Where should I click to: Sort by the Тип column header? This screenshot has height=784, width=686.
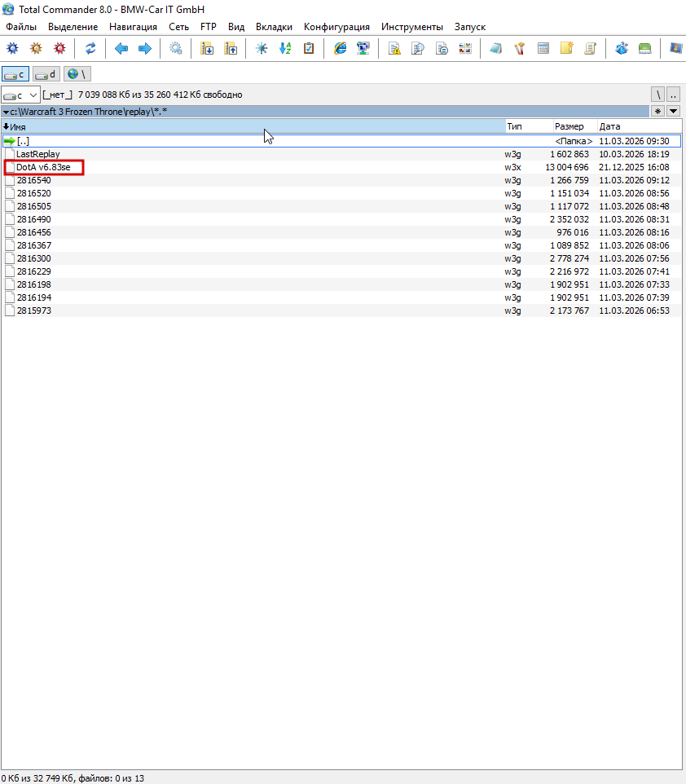pyautogui.click(x=529, y=126)
